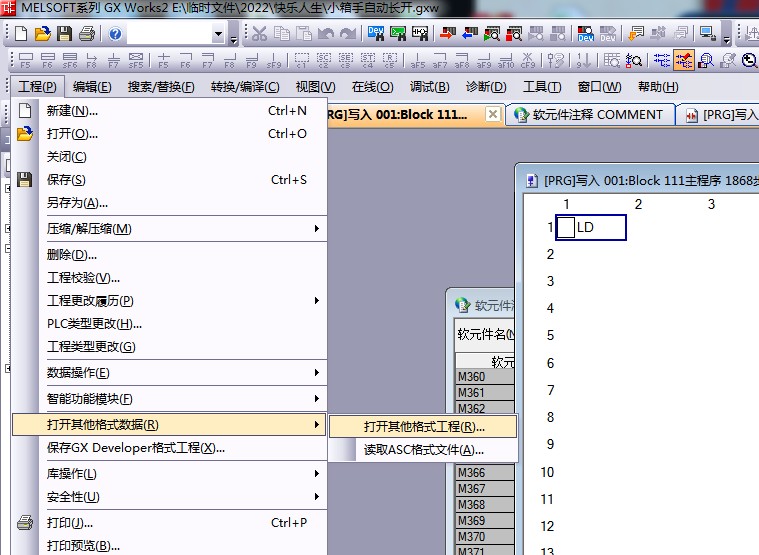Click the blue Help question mark icon
Viewport: 759px width, 555px height.
[x=115, y=34]
